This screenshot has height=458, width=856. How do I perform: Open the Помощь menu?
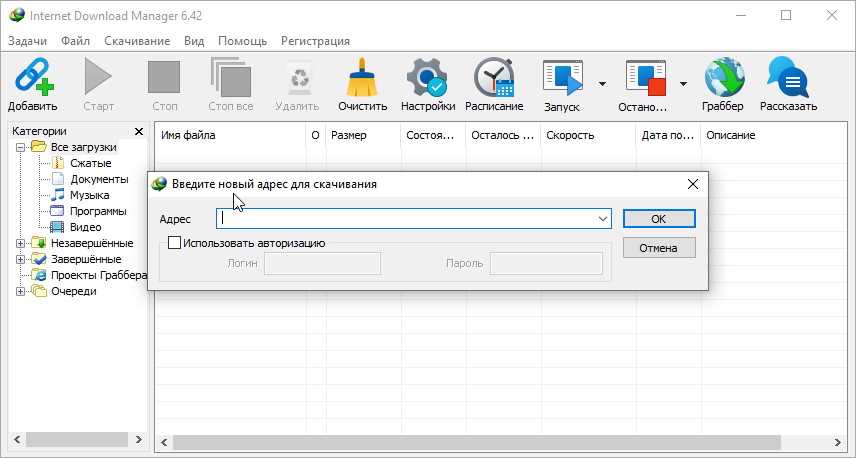pos(242,41)
